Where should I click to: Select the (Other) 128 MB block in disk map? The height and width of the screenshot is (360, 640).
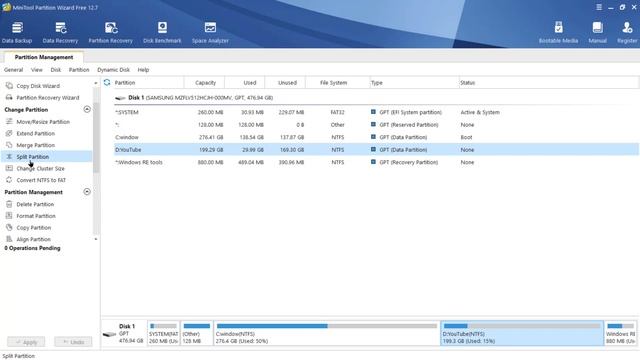point(197,333)
